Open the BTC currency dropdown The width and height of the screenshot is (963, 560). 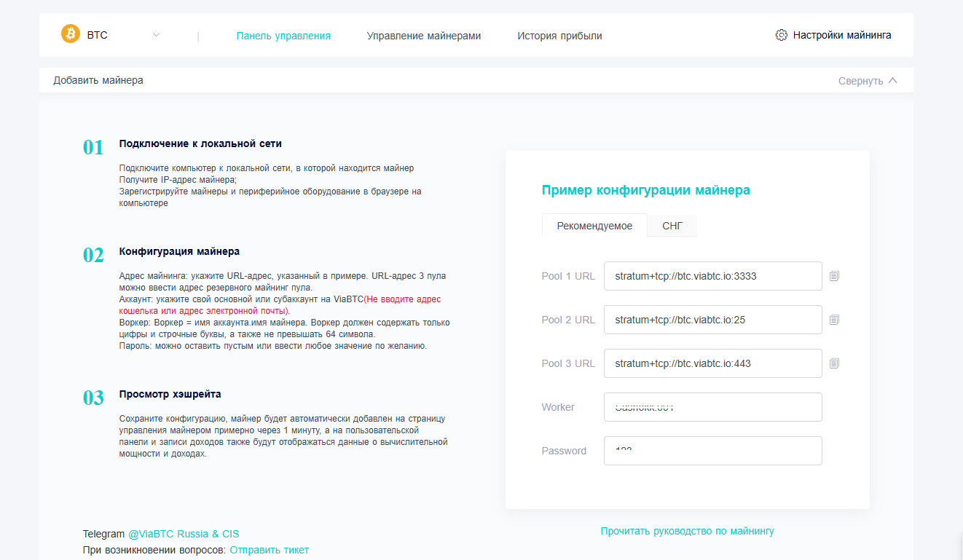click(x=155, y=34)
